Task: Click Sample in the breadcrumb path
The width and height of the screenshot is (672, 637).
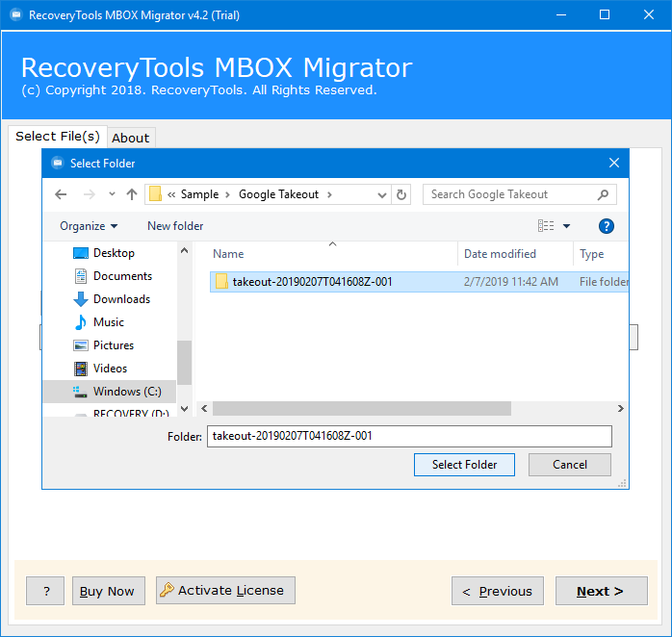Action: [x=199, y=194]
